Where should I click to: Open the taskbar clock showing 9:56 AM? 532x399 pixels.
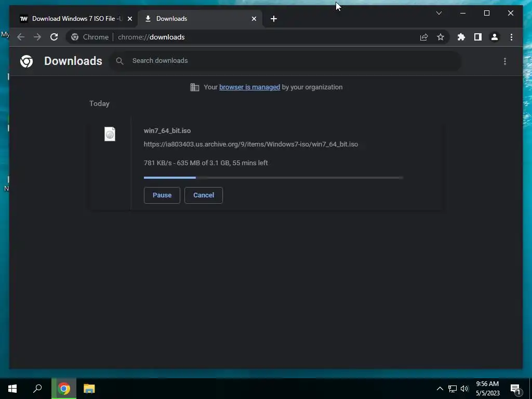coord(487,389)
